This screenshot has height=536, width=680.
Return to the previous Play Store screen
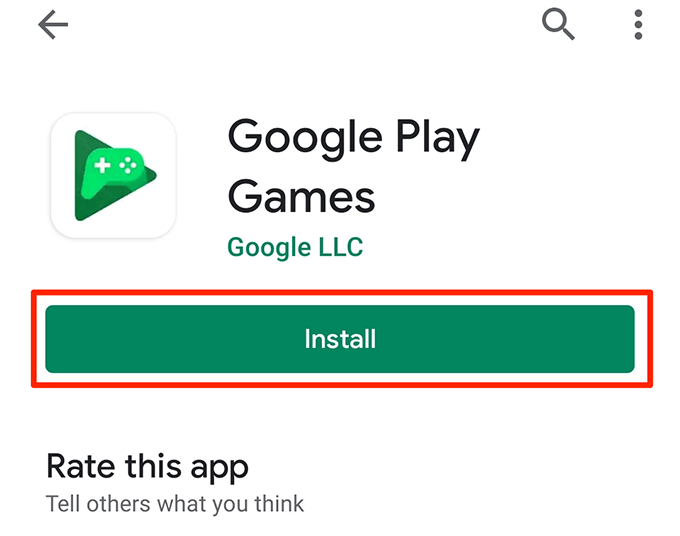[x=53, y=25]
